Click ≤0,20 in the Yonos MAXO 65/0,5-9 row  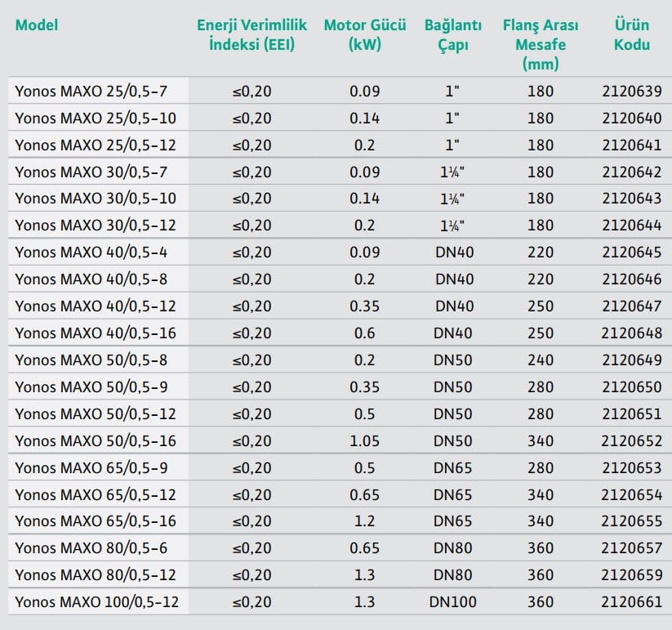coord(251,467)
